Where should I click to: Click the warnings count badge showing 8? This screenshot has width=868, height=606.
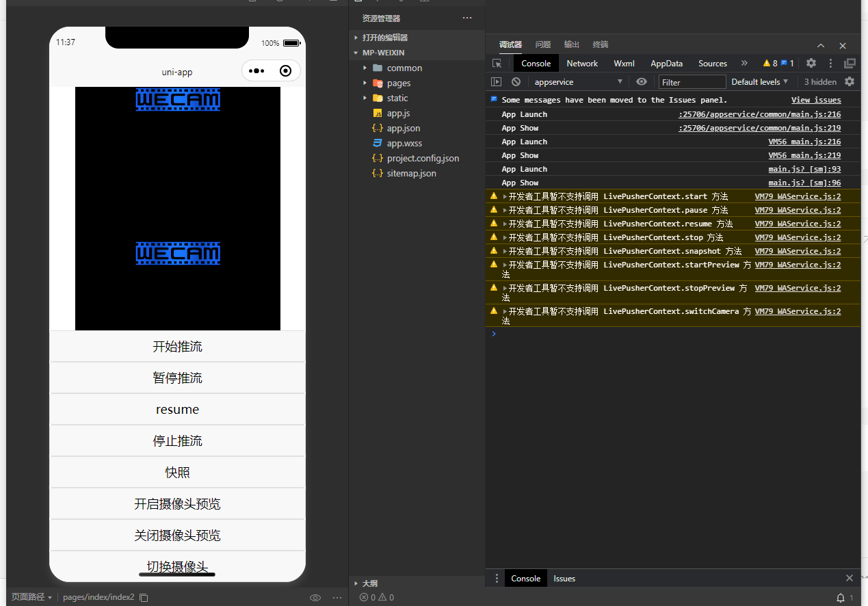click(x=770, y=63)
